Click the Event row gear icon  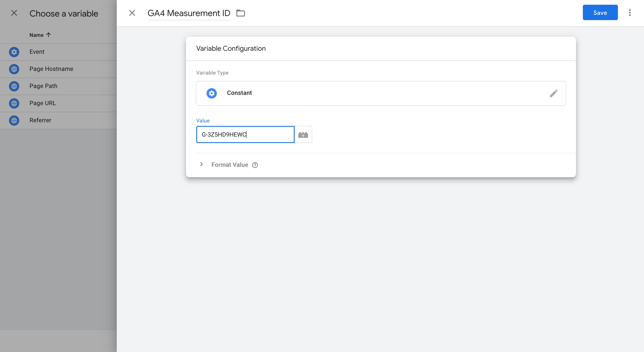pyautogui.click(x=14, y=52)
